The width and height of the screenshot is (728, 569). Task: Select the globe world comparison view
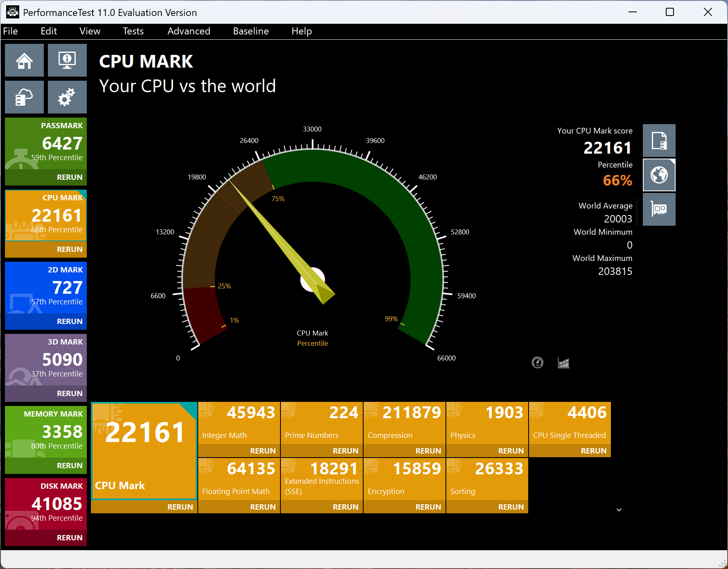[x=659, y=175]
